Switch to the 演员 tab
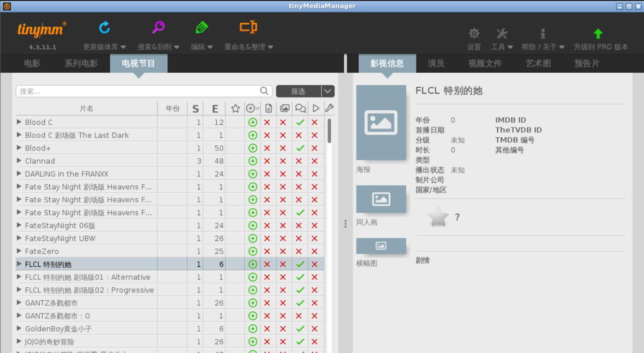The height and width of the screenshot is (353, 644). [x=436, y=63]
